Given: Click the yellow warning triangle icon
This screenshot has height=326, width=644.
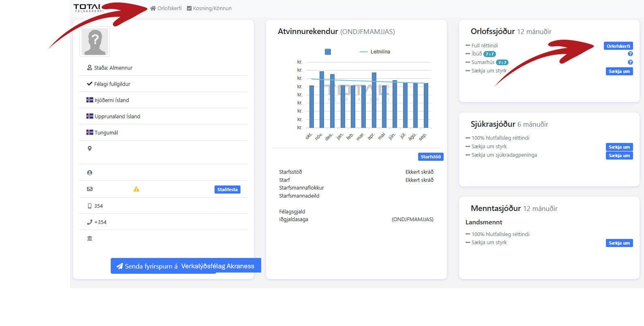Looking at the screenshot, I should (x=136, y=189).
